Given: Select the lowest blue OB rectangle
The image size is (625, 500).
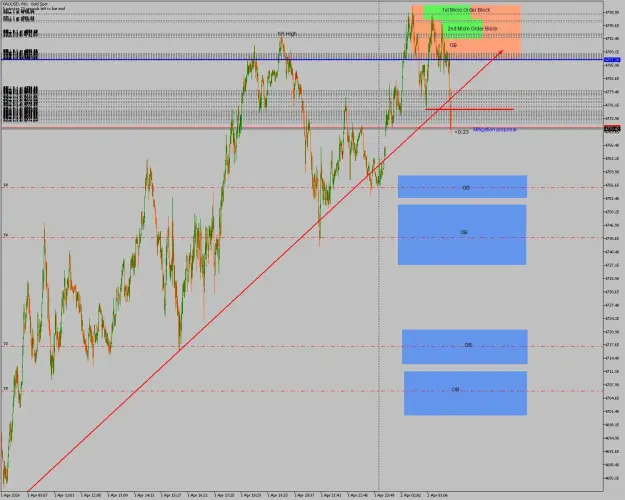Looking at the screenshot, I should pos(466,393).
